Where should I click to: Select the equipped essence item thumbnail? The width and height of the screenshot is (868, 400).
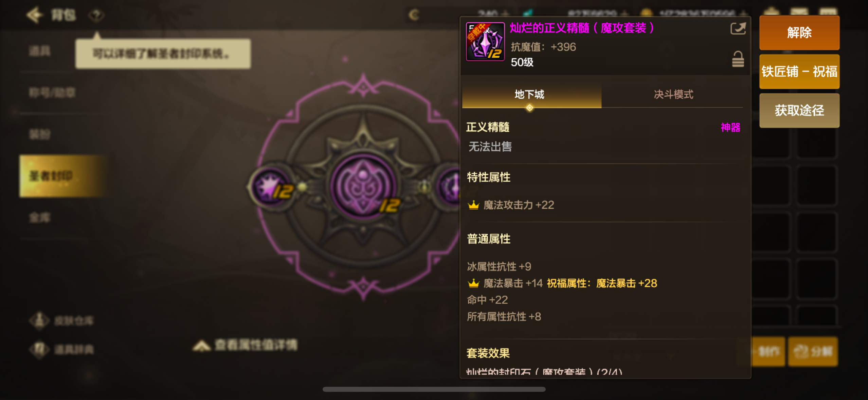(x=485, y=42)
